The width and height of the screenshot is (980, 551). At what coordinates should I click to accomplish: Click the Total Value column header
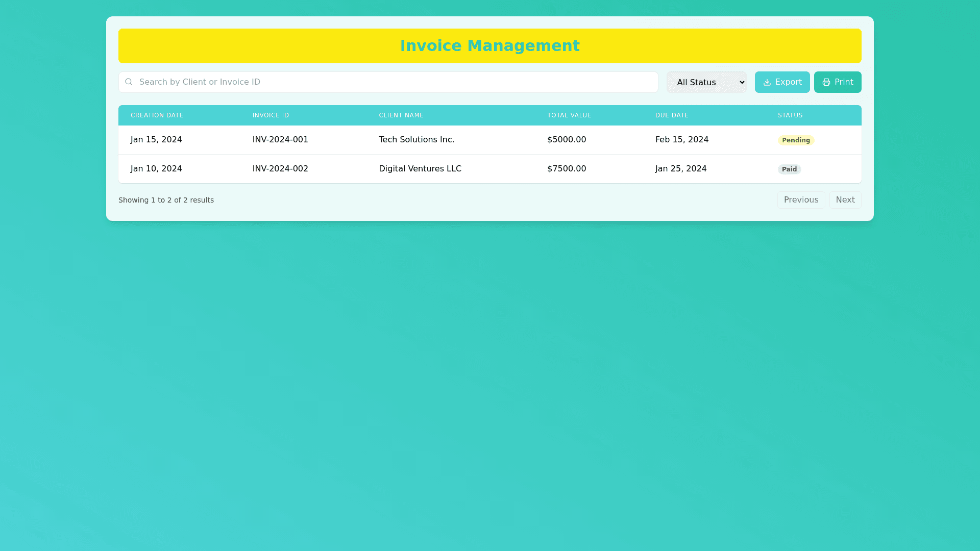[x=569, y=115]
